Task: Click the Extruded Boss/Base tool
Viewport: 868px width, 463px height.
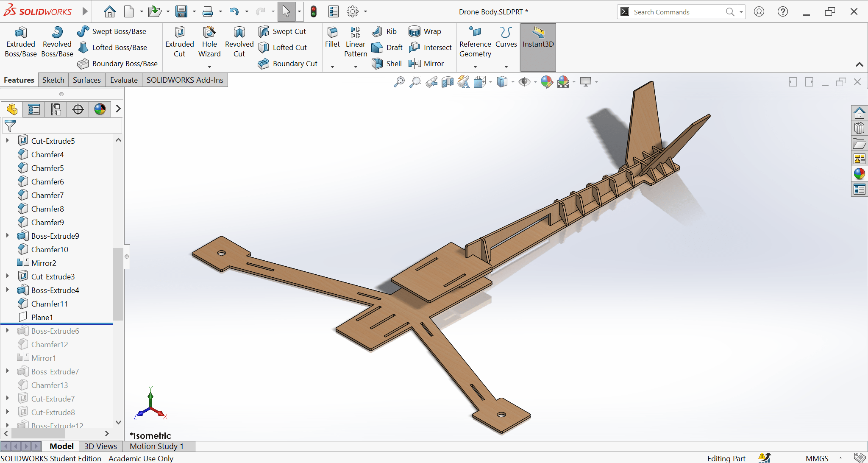Action: 20,42
